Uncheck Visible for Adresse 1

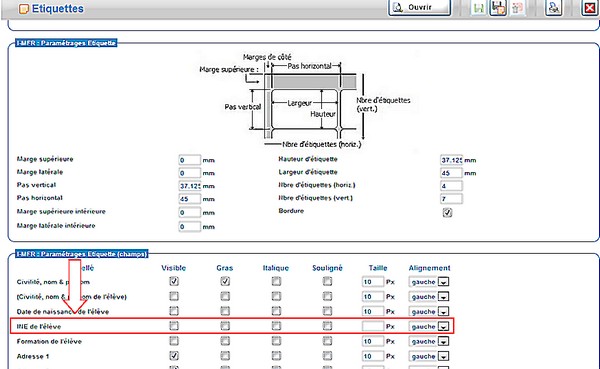[174, 356]
